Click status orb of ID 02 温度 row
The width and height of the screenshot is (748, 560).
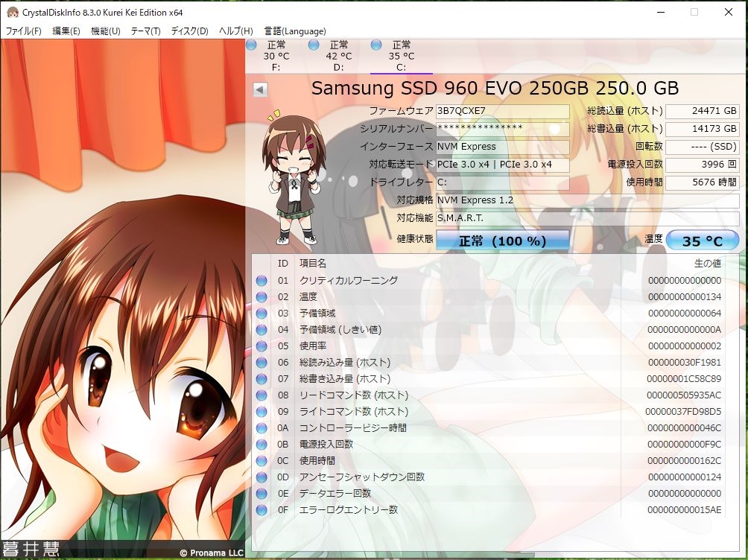262,296
